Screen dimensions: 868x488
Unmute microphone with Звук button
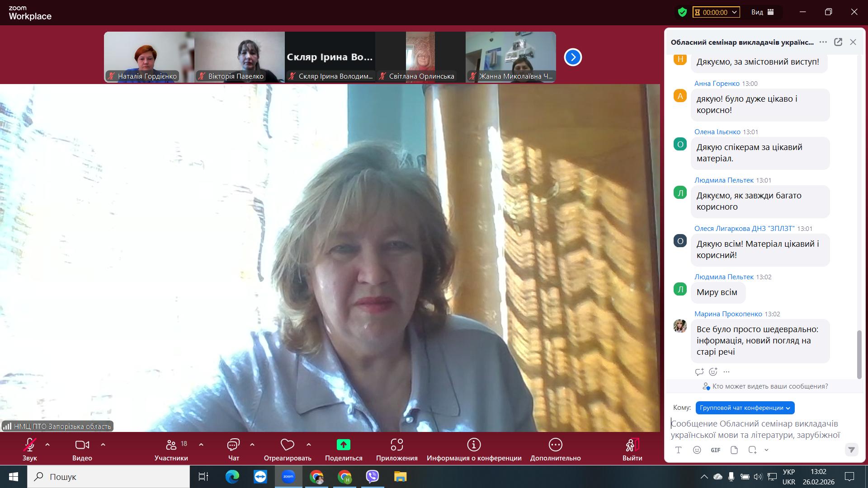click(30, 445)
